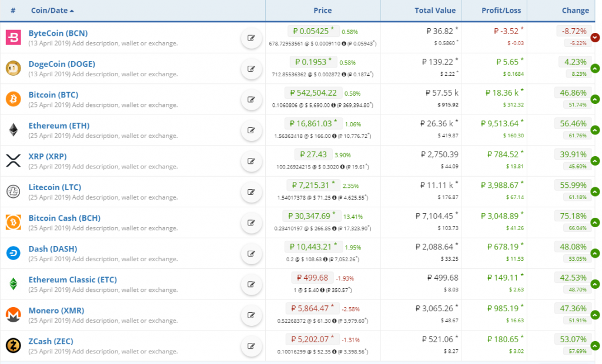Click the Bitcoin Cash total value ₱ 7,104.45
The width and height of the screenshot is (602, 364).
437,216
